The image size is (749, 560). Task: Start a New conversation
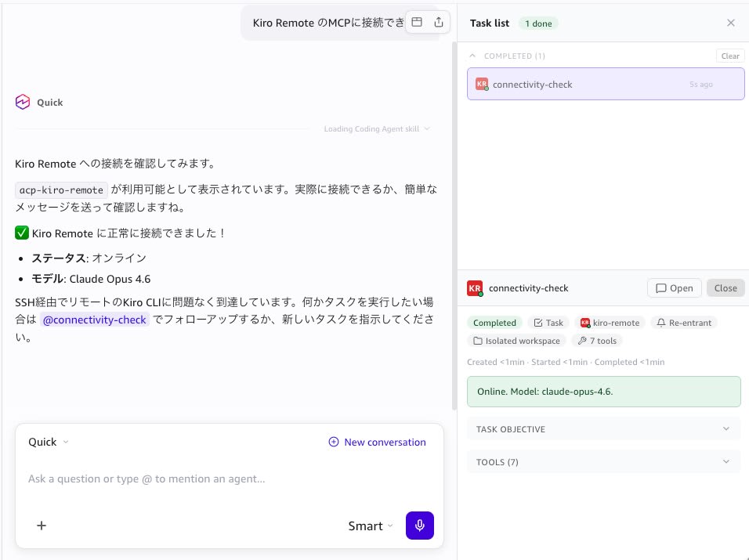(x=377, y=442)
